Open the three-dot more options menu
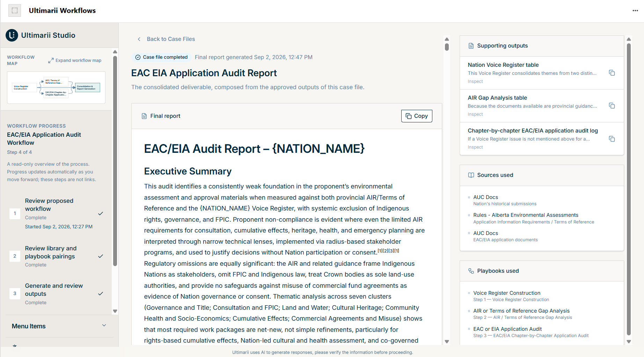Image resolution: width=644 pixels, height=357 pixels. click(635, 10)
